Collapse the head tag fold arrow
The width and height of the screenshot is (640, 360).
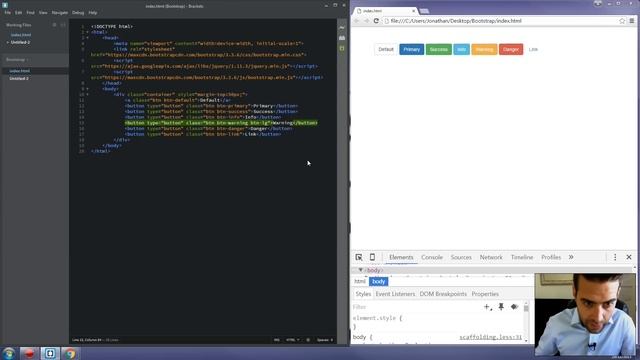[87, 38]
